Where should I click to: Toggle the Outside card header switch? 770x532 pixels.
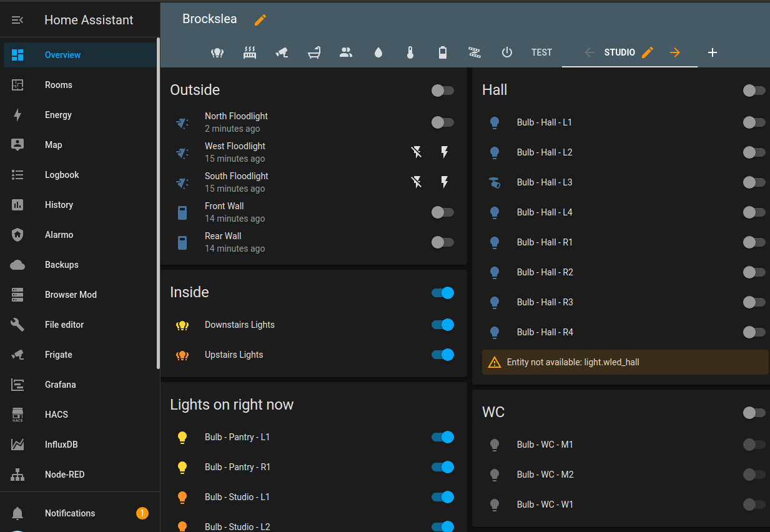tap(442, 91)
